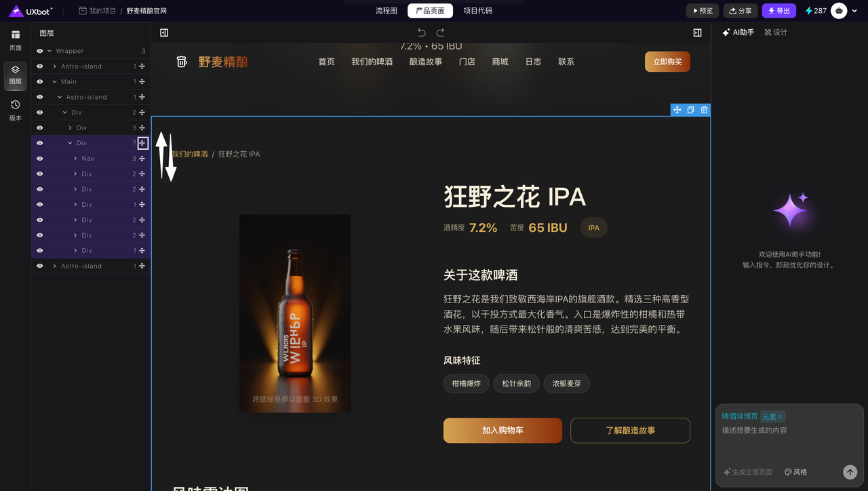Send prompt with the arrow-up button

pyautogui.click(x=850, y=472)
